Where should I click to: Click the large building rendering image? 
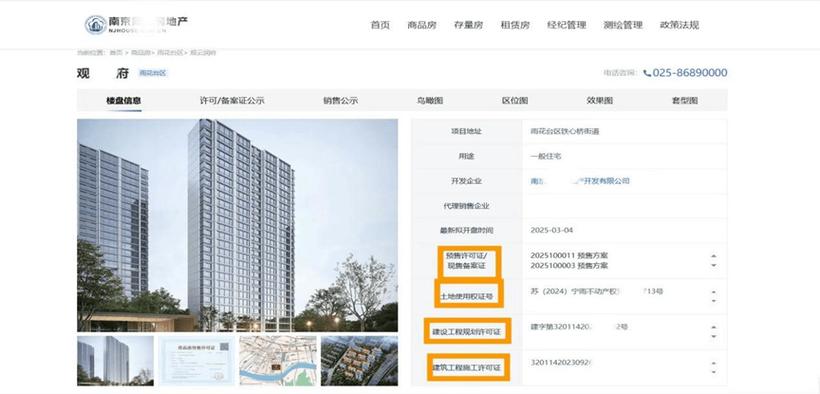(x=237, y=226)
